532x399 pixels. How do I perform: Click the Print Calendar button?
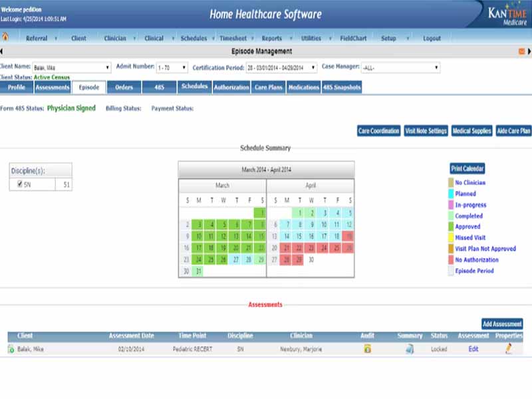(x=467, y=169)
